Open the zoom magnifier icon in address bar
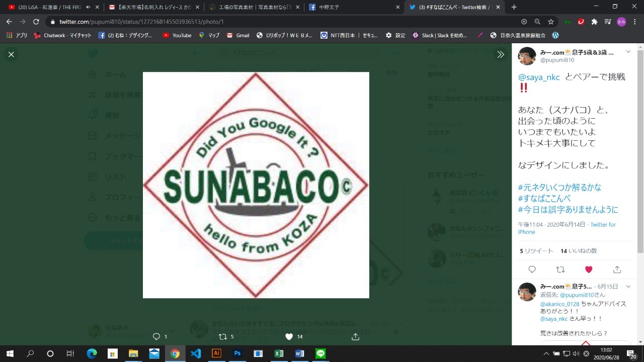Screen dimensions: 644x362 point(537,22)
